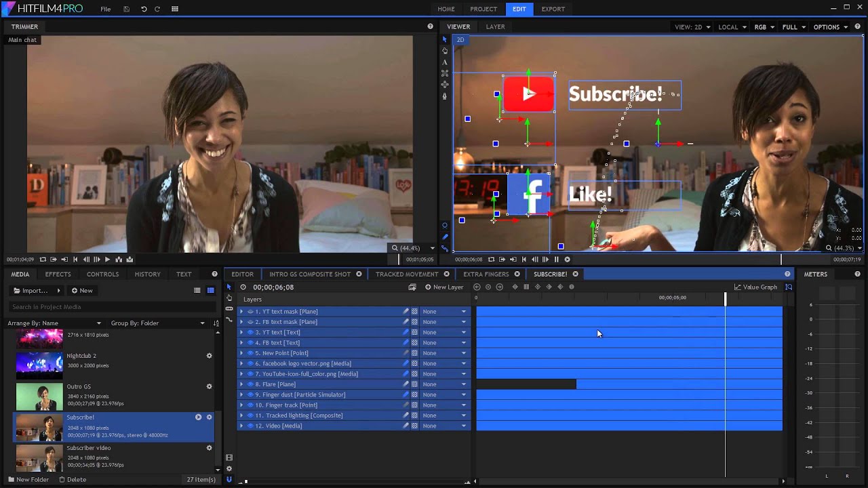Click the timeline playhead marker

coord(725,298)
